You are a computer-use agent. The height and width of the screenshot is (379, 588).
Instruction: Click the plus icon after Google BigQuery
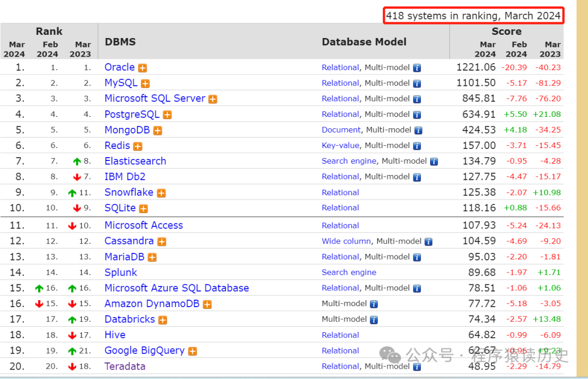point(193,351)
